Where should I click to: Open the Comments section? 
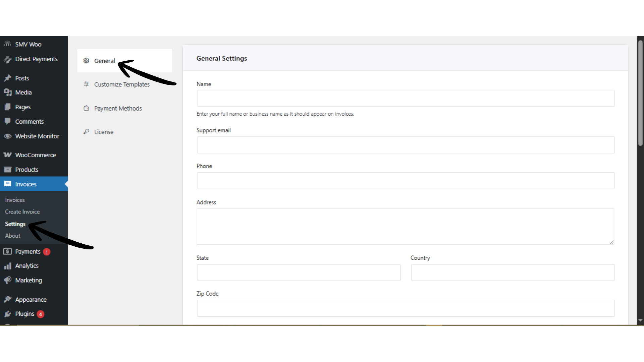(30, 121)
